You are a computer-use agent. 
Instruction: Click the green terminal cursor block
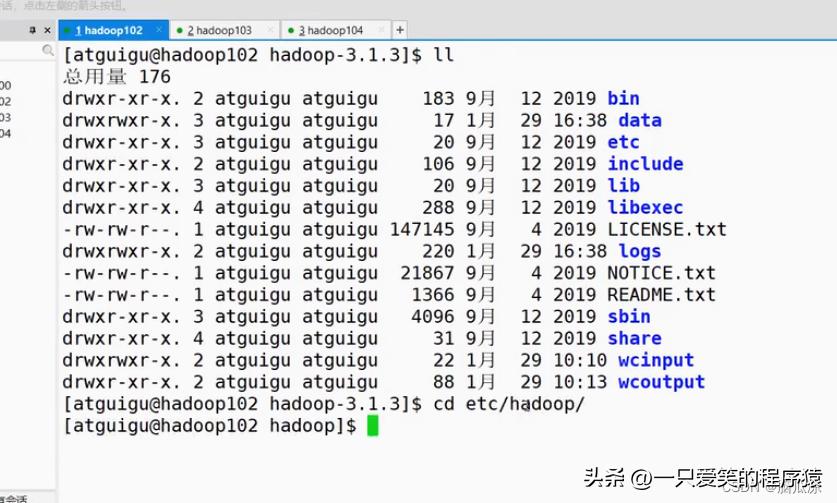pyautogui.click(x=373, y=426)
